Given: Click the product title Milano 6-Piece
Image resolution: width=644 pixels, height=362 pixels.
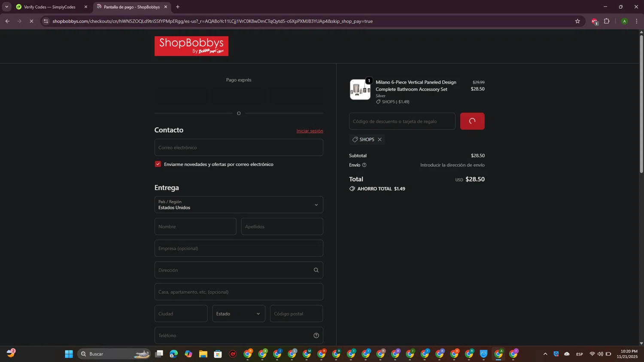Looking at the screenshot, I should coord(416,86).
